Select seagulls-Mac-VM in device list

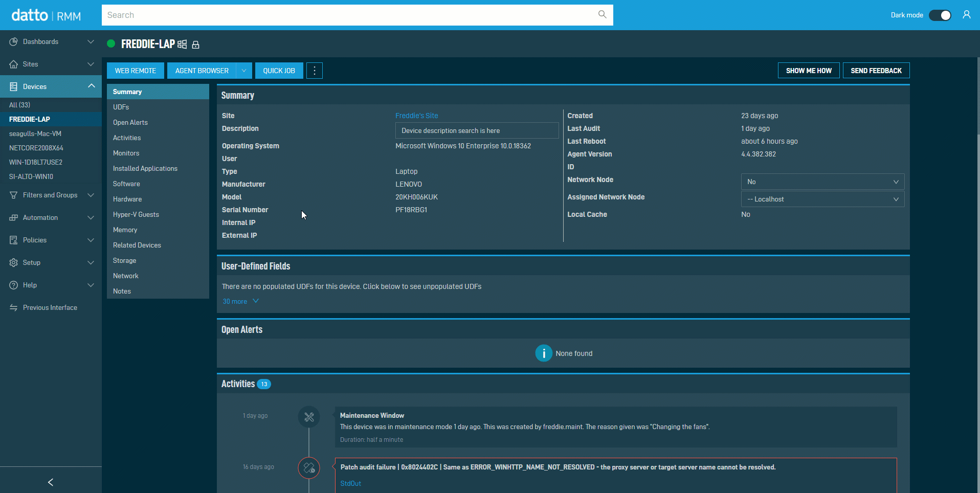(x=51, y=133)
